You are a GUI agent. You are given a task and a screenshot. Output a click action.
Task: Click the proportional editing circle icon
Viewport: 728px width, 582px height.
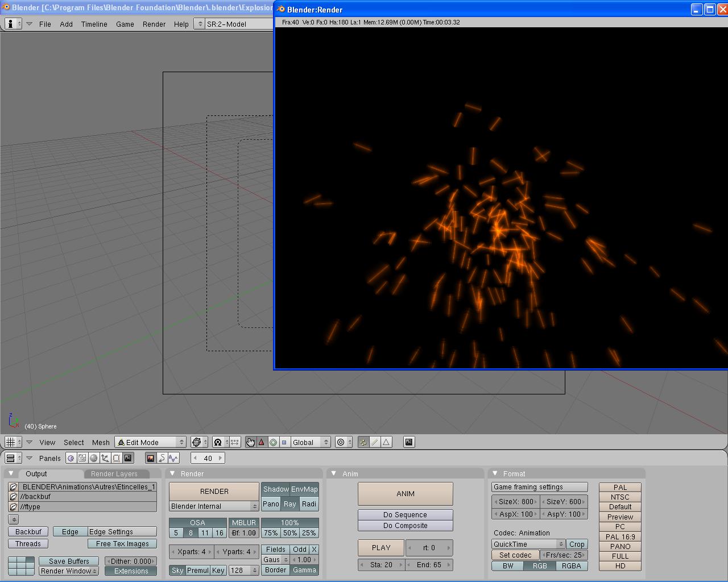[x=343, y=442]
